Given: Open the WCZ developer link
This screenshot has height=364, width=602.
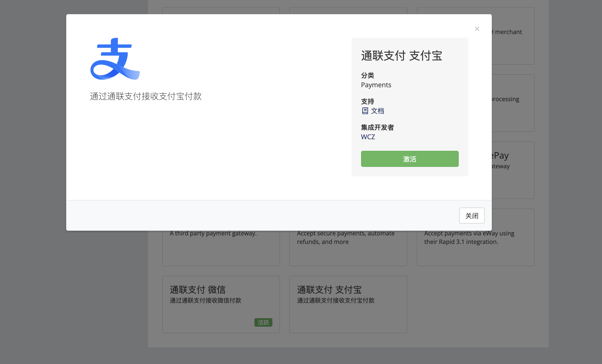Looking at the screenshot, I should (368, 137).
